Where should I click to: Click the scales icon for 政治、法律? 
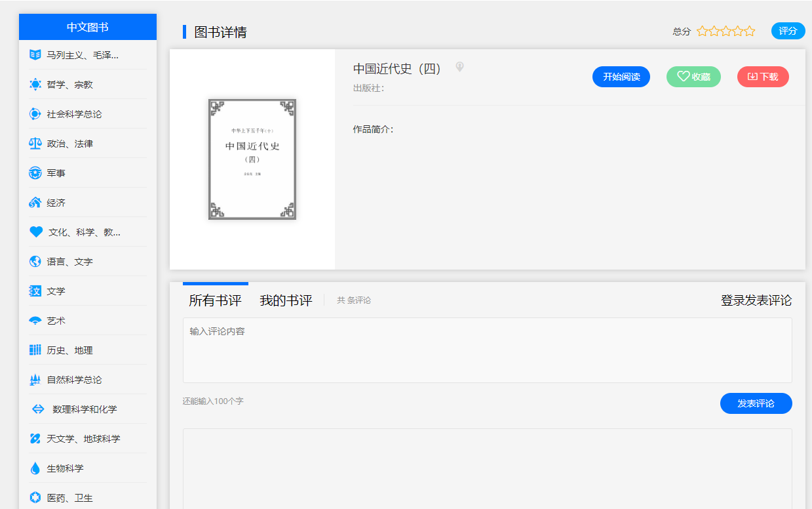(x=35, y=143)
